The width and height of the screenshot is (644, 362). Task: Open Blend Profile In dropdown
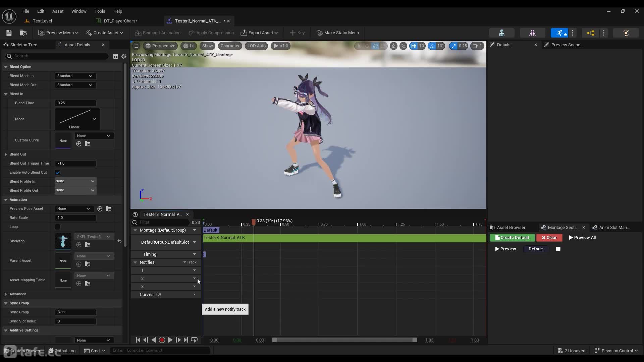pos(75,181)
